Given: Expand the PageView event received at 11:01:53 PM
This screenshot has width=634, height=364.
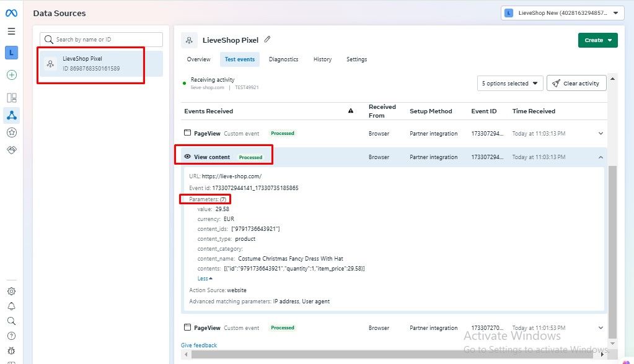Looking at the screenshot, I should pos(601,327).
